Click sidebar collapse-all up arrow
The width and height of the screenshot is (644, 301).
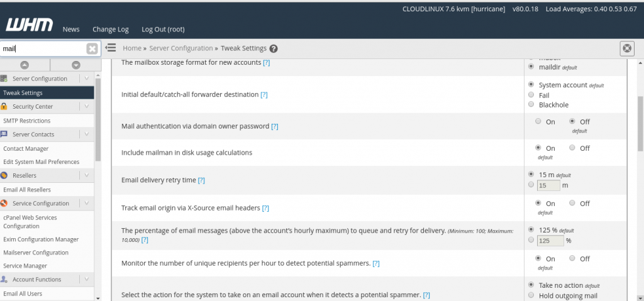coord(25,65)
